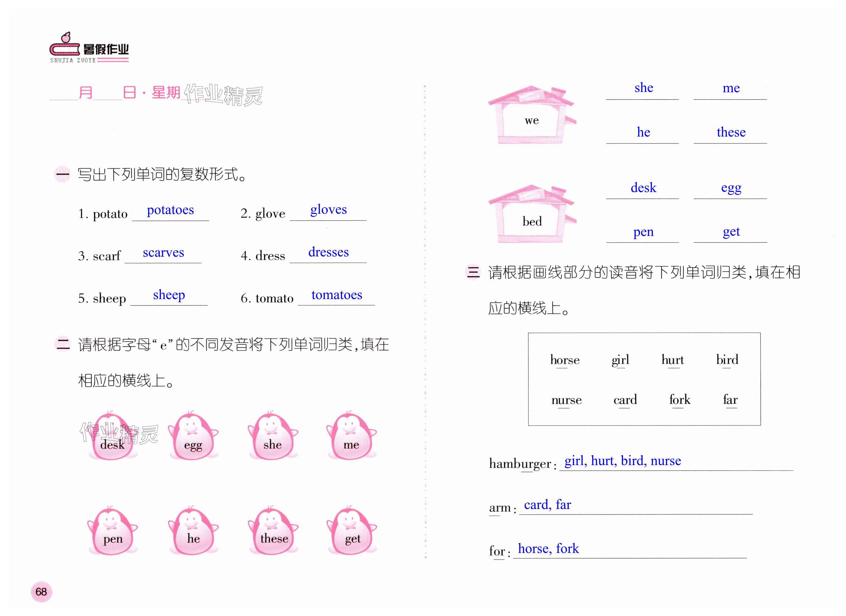
Task: Click the word fork in the box
Action: tap(679, 400)
